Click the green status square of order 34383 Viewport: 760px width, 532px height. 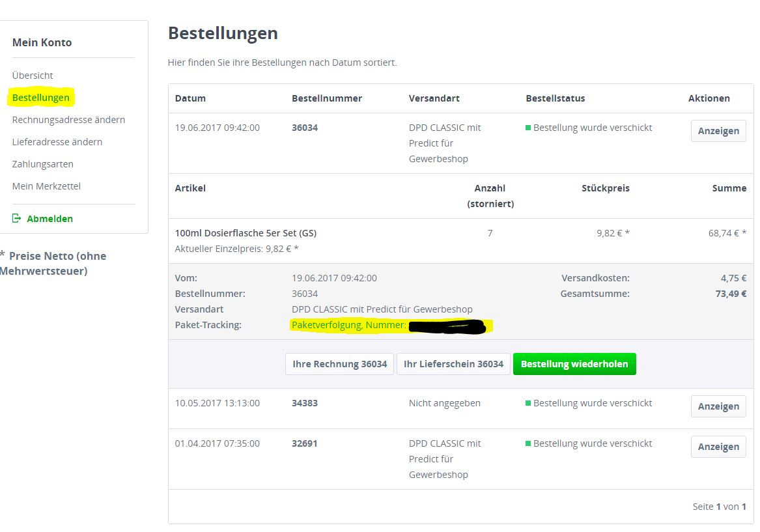click(x=528, y=403)
